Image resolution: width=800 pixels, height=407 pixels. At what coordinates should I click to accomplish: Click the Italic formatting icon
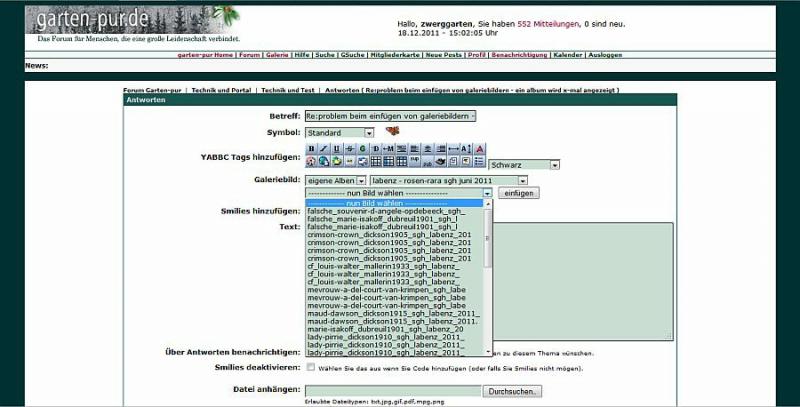tap(324, 149)
